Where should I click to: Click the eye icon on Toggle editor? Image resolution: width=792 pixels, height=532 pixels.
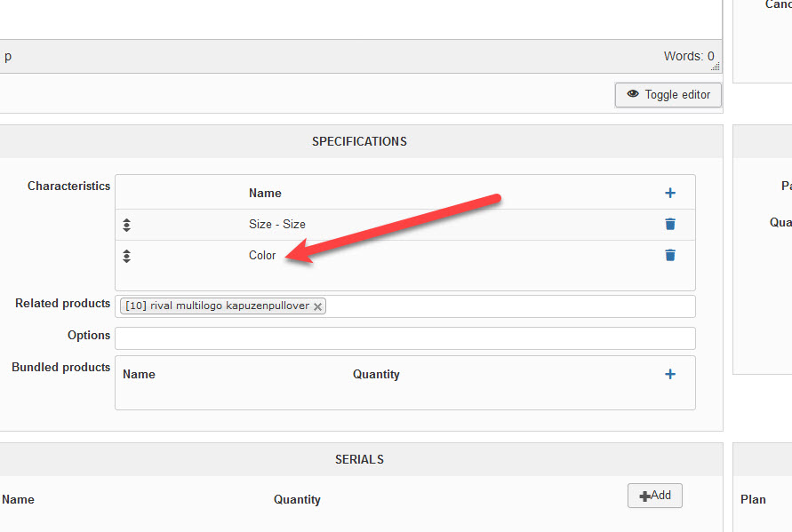click(633, 94)
